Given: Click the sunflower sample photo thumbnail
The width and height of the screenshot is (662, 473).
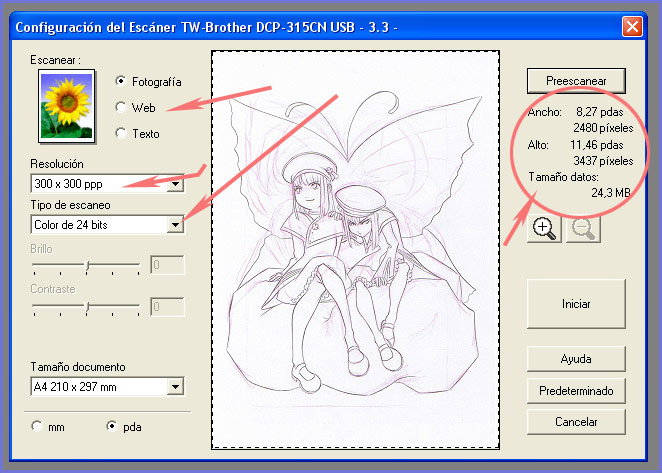Looking at the screenshot, I should (67, 106).
